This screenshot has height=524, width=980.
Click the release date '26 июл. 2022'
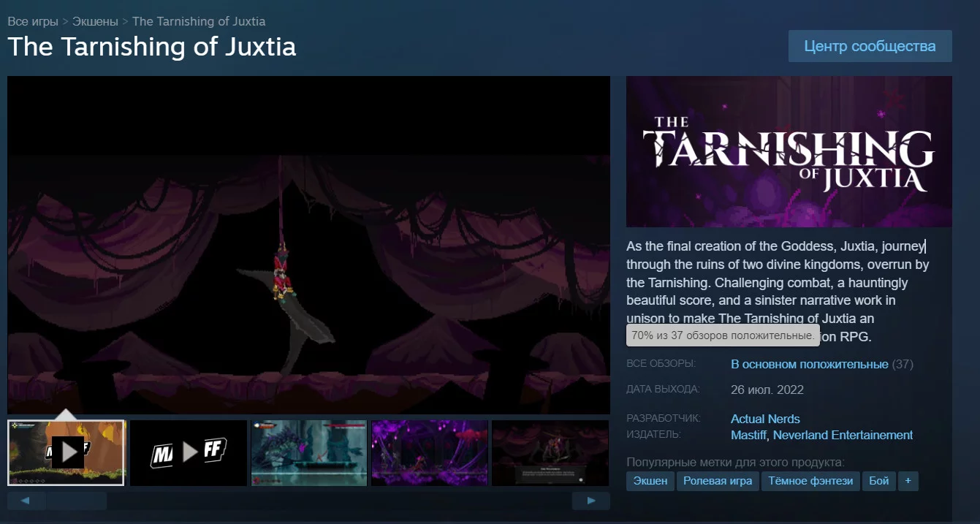(767, 390)
